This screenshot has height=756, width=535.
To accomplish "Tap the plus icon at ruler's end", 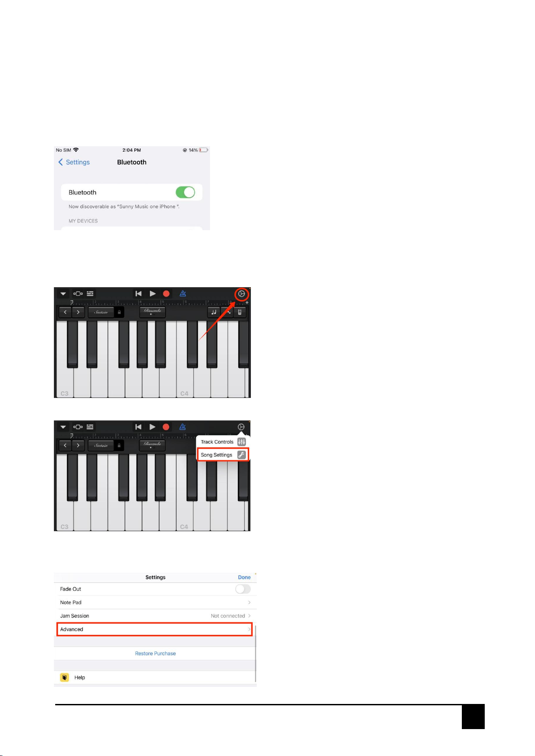I will [247, 303].
